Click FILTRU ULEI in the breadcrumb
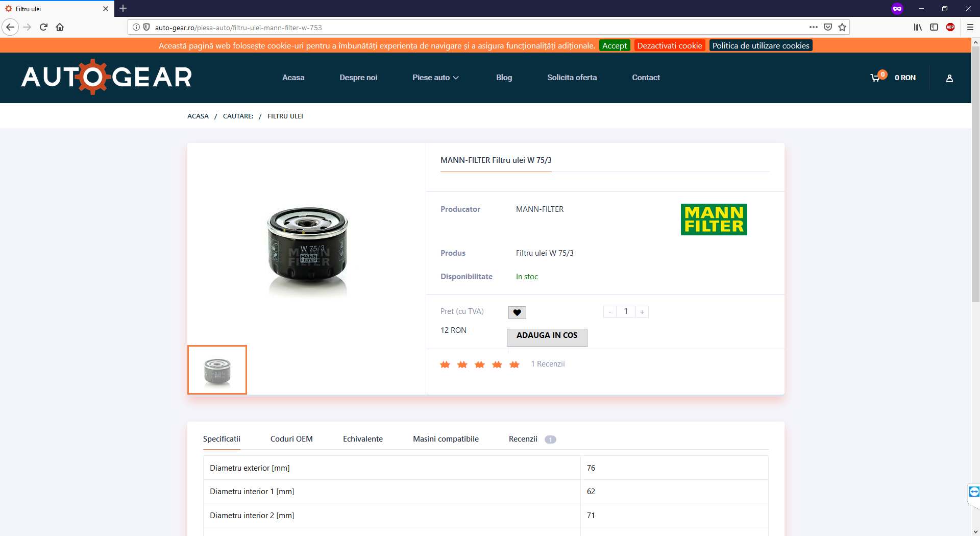Image resolution: width=980 pixels, height=536 pixels. click(x=285, y=116)
